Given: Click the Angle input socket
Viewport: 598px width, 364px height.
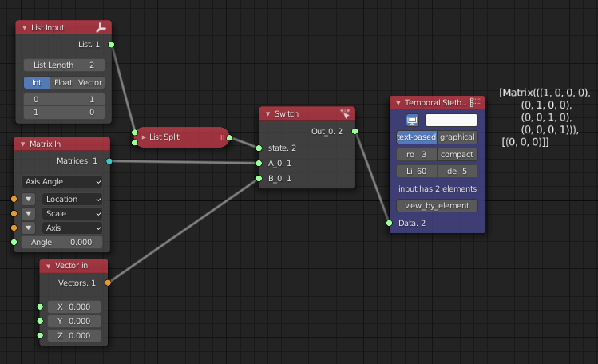Looking at the screenshot, I should pyautogui.click(x=14, y=243).
